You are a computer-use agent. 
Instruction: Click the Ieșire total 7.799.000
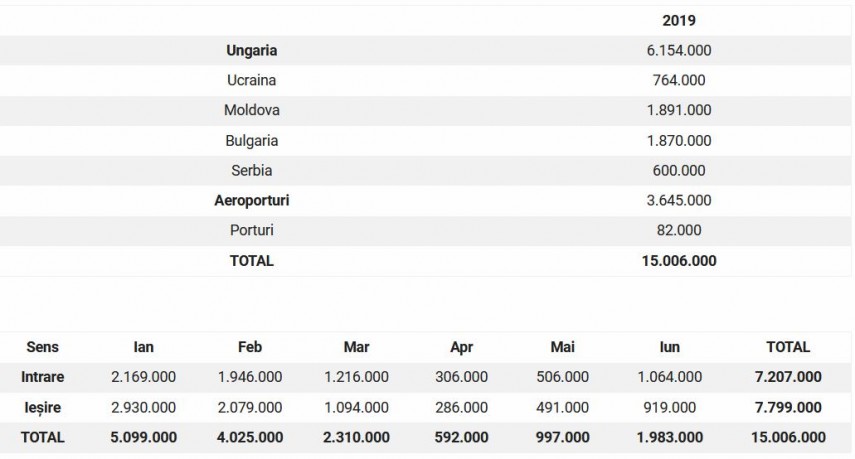tap(788, 408)
